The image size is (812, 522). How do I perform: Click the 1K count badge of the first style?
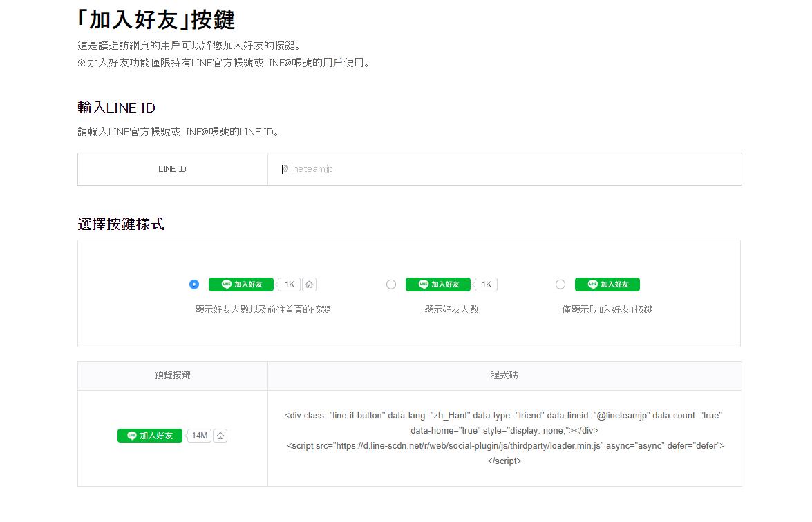289,284
